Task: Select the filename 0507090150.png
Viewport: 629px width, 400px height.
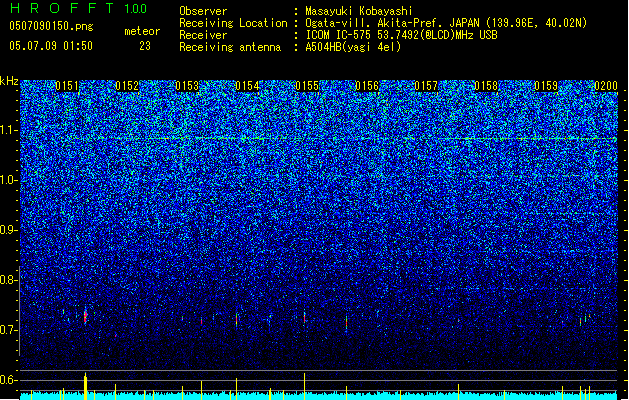Action: click(51, 26)
